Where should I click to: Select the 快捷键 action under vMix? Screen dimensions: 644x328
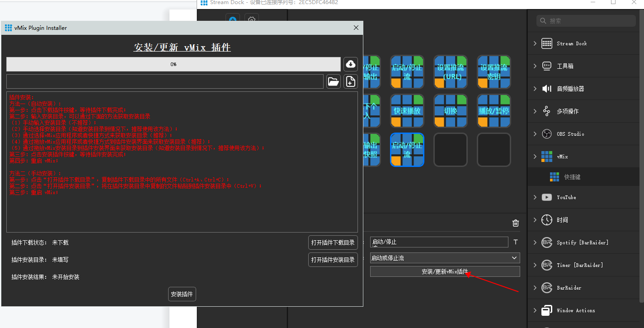click(x=583, y=177)
